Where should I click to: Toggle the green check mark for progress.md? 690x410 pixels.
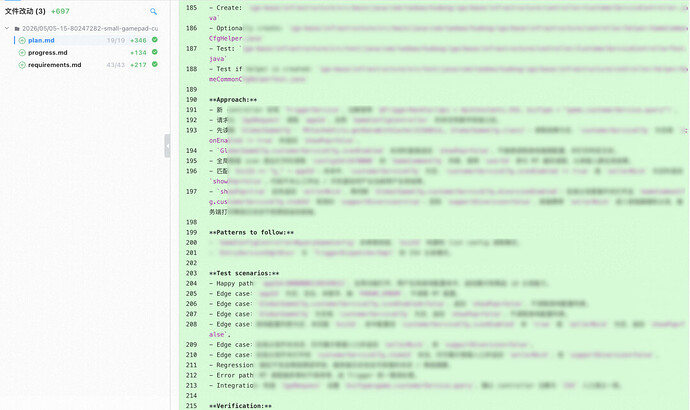click(x=155, y=52)
